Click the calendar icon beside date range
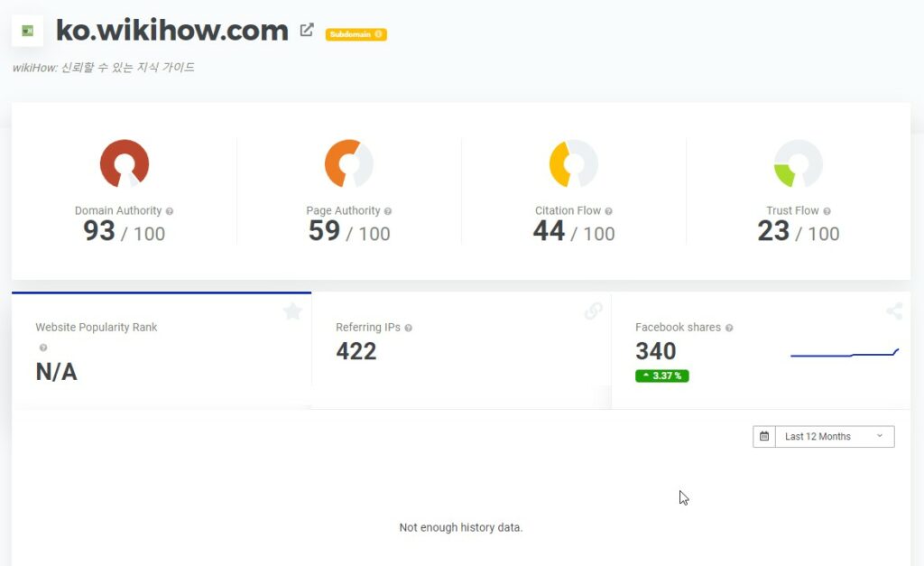Image resolution: width=924 pixels, height=566 pixels. [764, 436]
